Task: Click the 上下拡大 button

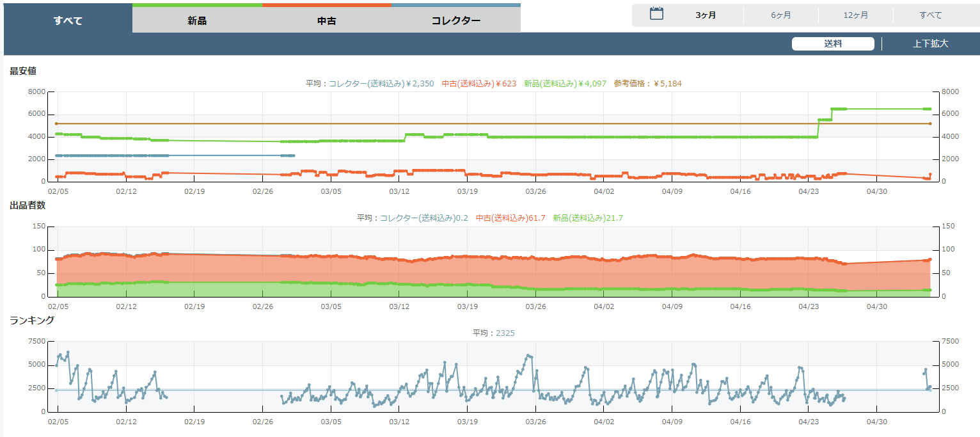Action: click(x=930, y=44)
